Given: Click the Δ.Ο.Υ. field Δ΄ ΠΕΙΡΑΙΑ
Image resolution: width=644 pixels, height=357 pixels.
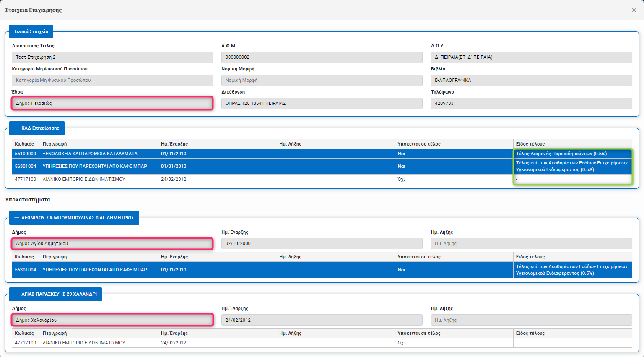Looking at the screenshot, I should (531, 57).
